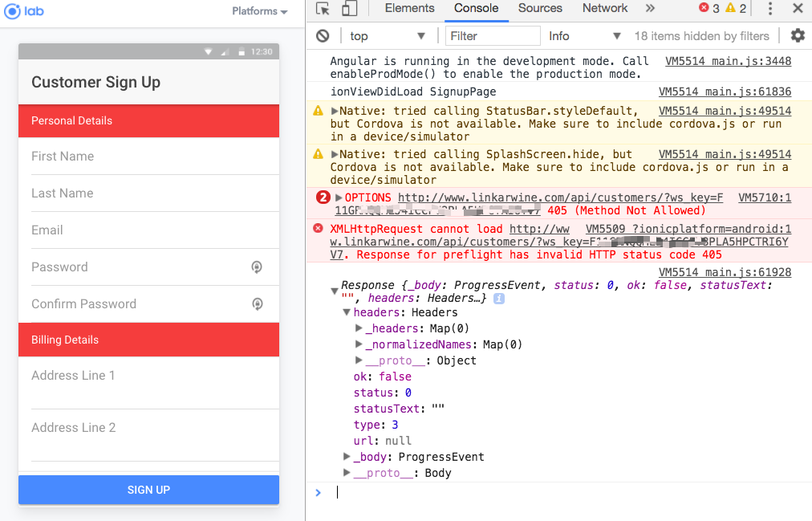
Task: Toggle Confirm Password visibility icon
Action: tap(258, 304)
